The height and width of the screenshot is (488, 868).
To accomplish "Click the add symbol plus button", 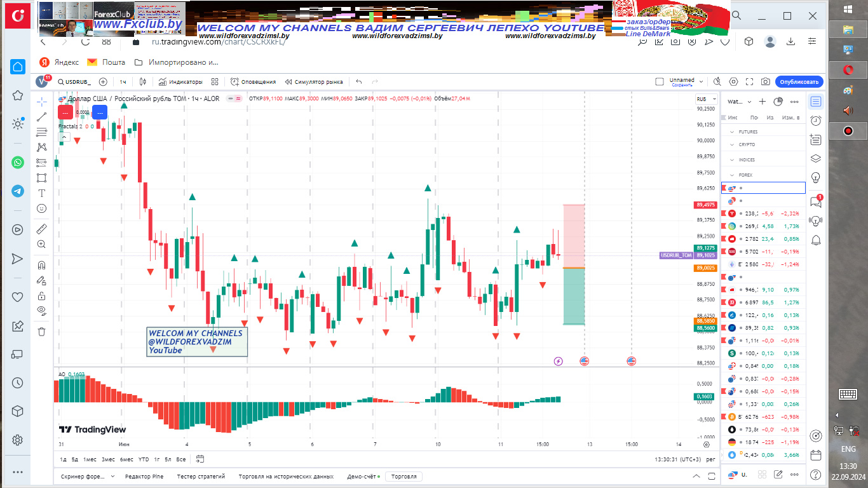I will [x=103, y=82].
